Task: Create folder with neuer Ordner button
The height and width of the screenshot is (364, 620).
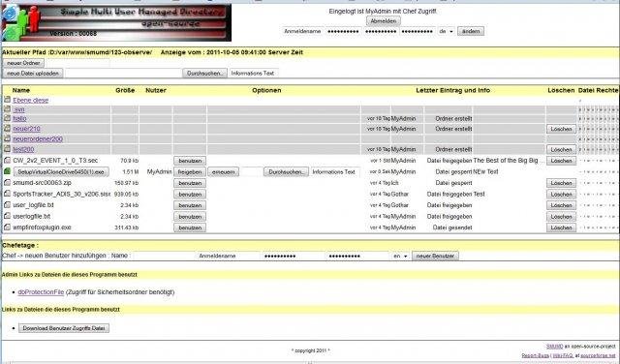Action: (23, 63)
